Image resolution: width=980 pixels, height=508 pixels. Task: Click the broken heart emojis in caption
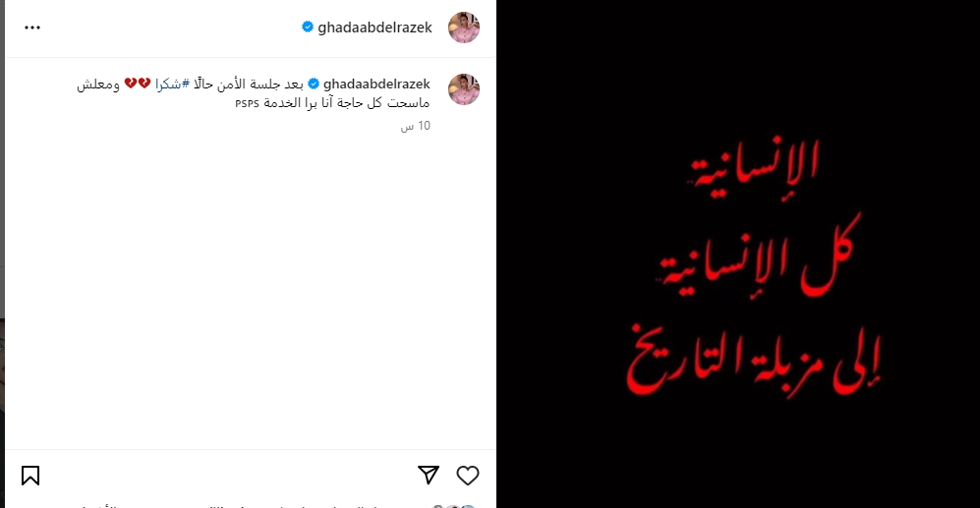click(138, 84)
